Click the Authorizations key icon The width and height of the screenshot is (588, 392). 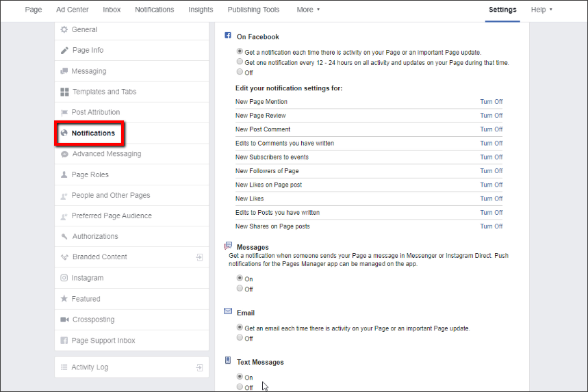(64, 237)
